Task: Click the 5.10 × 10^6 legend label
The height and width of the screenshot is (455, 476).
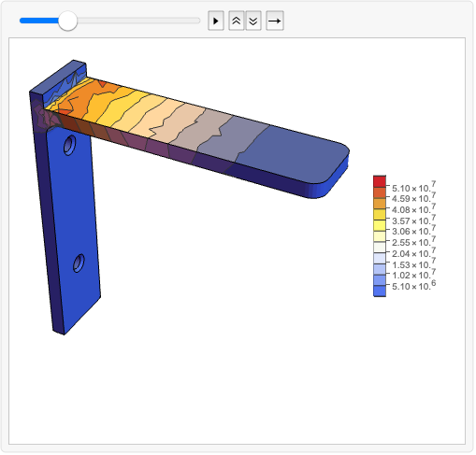Action: 413,285
